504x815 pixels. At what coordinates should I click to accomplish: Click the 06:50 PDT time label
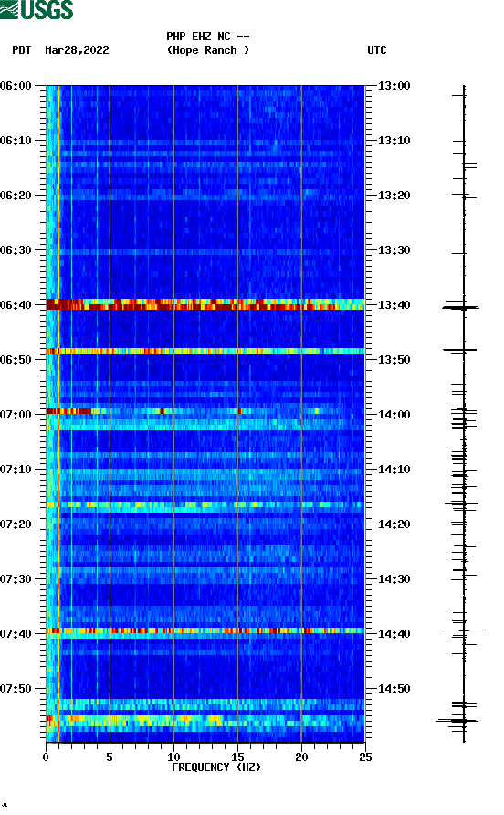point(16,360)
